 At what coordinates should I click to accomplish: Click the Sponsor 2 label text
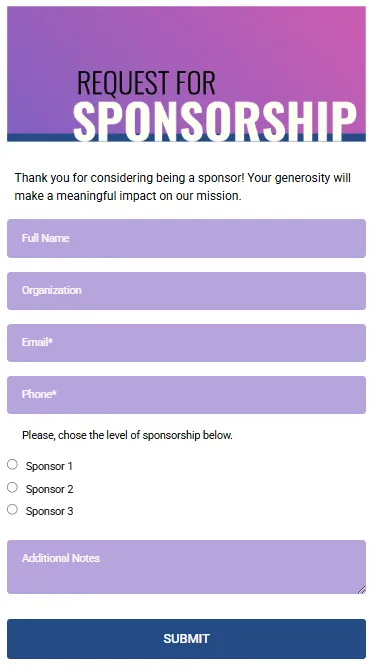[50, 489]
